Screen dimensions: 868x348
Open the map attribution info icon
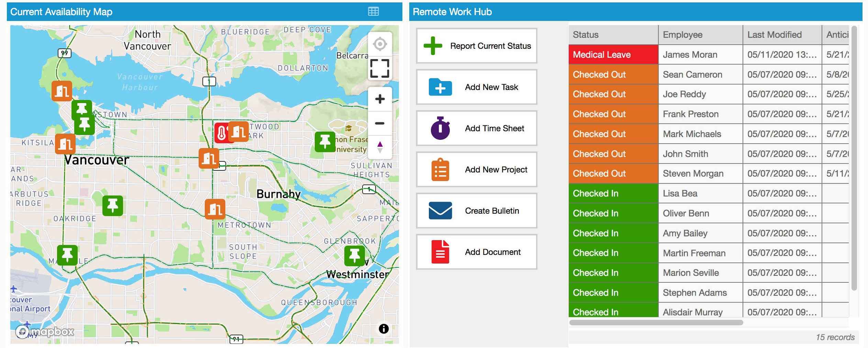(x=383, y=329)
